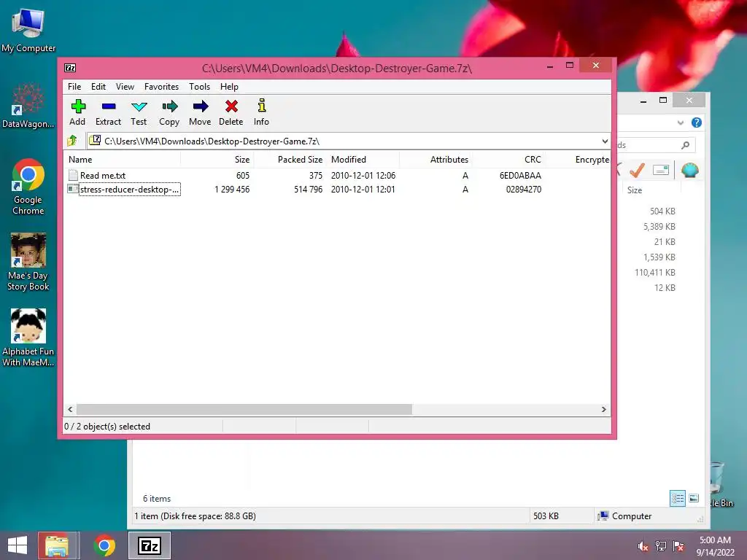The width and height of the screenshot is (747, 560).
Task: Open the Help menu
Action: point(229,86)
